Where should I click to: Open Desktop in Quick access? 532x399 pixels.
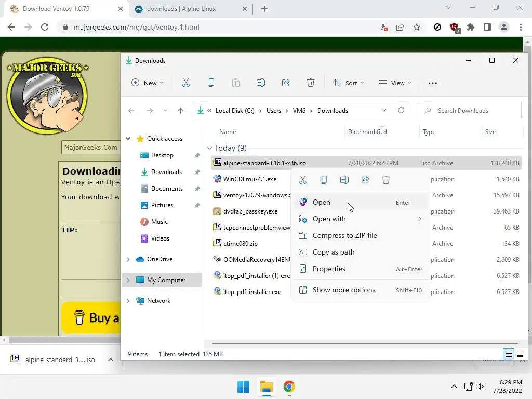pyautogui.click(x=162, y=155)
